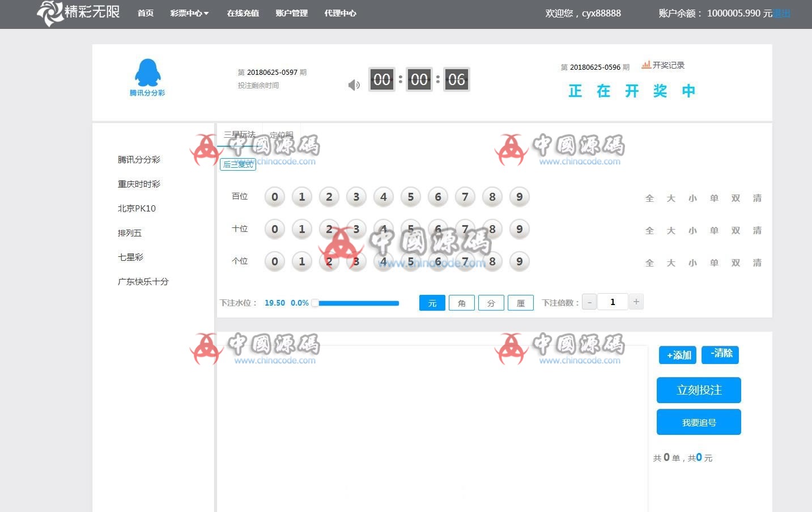Click the 下注倍数 multiplier input field
This screenshot has height=512, width=812.
pyautogui.click(x=613, y=302)
